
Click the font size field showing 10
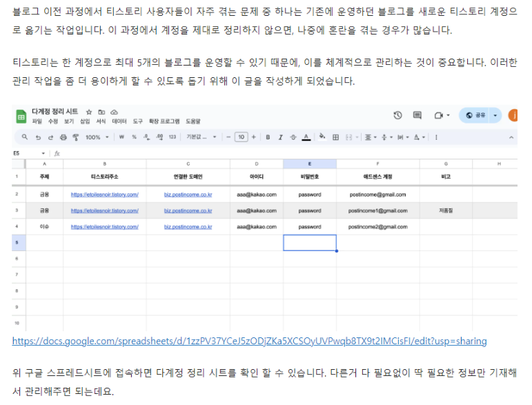(242, 137)
